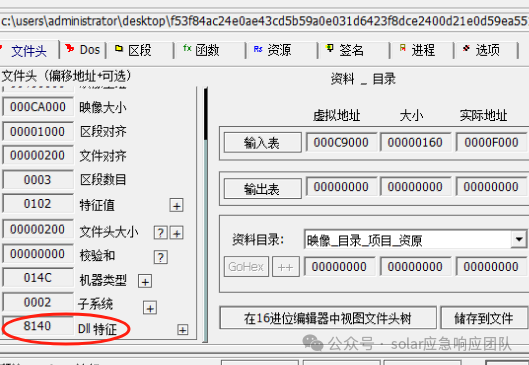
Task: Expand plus button next to Dll 特征
Action: pos(183,330)
